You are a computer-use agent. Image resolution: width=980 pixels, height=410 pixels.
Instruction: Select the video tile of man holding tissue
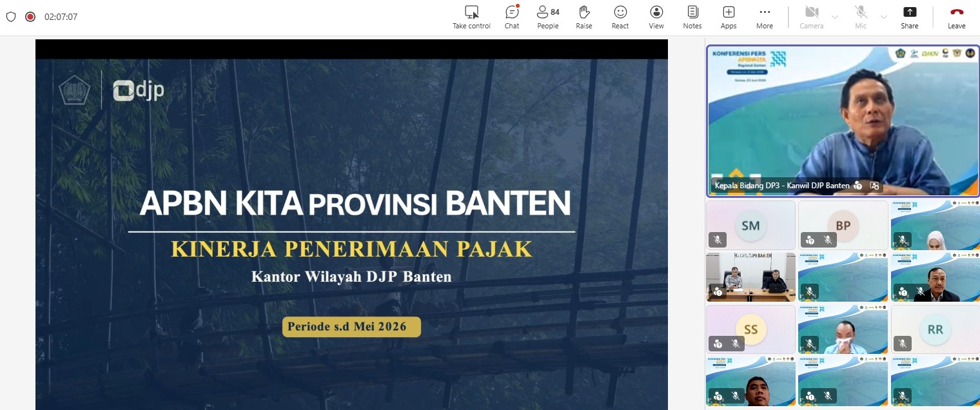843,329
